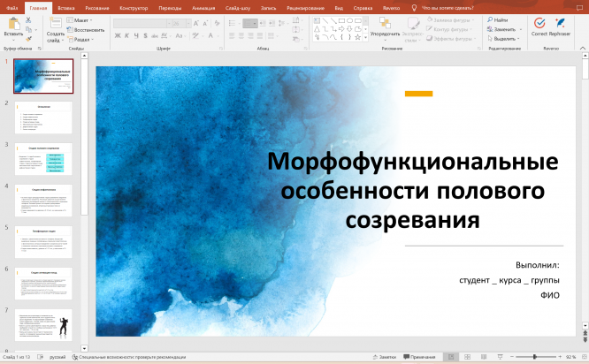Click the Rephraser icon
The width and height of the screenshot is (589, 364).
(x=559, y=22)
